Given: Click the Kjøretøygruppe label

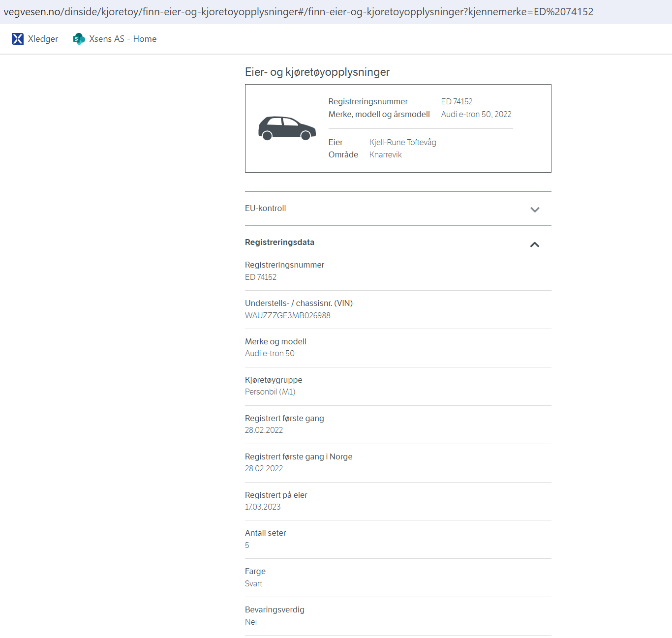Looking at the screenshot, I should coord(274,380).
